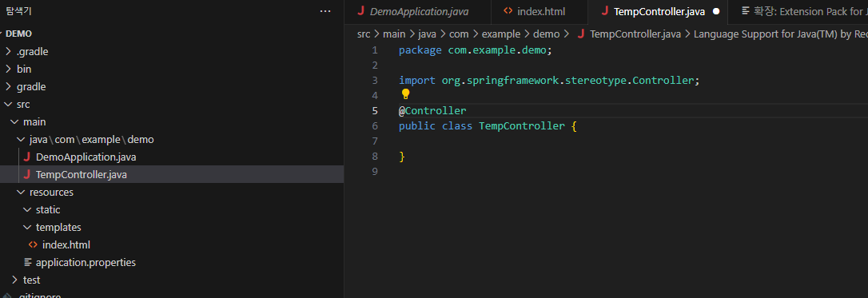Click line number 9 in the gutter
The image size is (868, 298).
(375, 172)
